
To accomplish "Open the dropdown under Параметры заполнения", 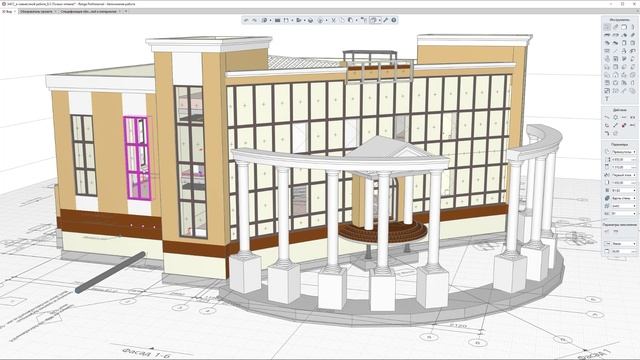I will (x=624, y=244).
